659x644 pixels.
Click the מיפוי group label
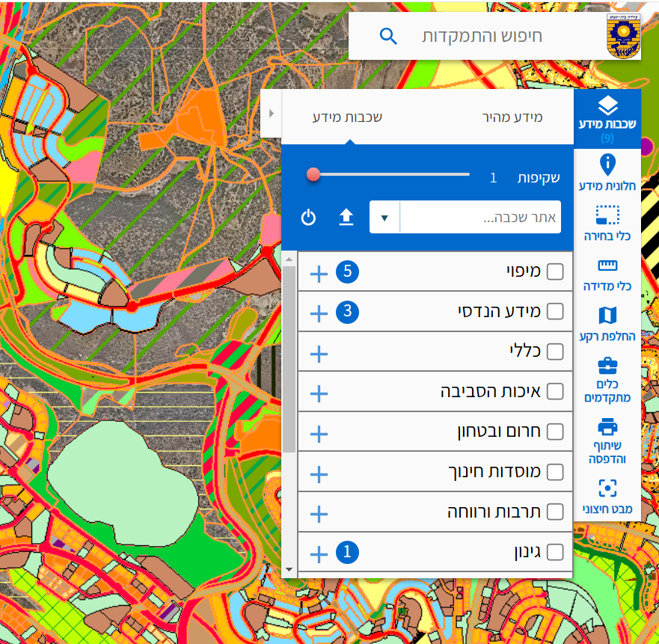(x=524, y=272)
